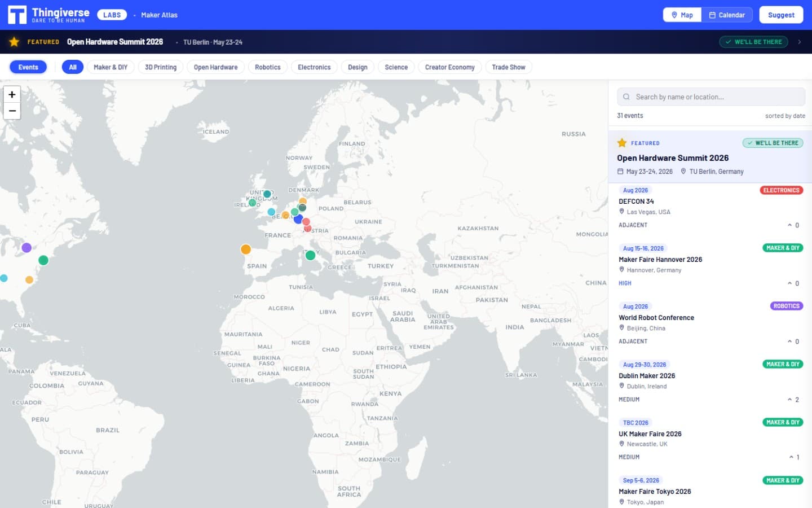This screenshot has width=812, height=508.
Task: Click the Suggest button
Action: pos(781,15)
